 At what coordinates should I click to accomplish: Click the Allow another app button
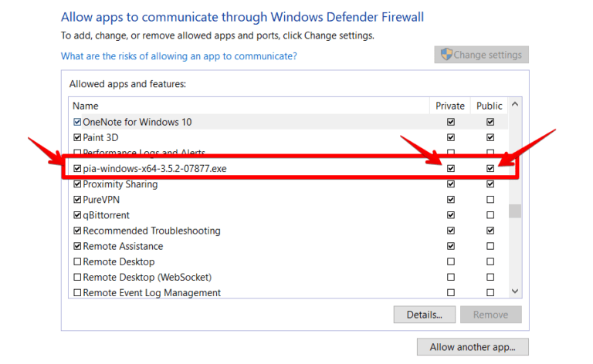pos(473,346)
